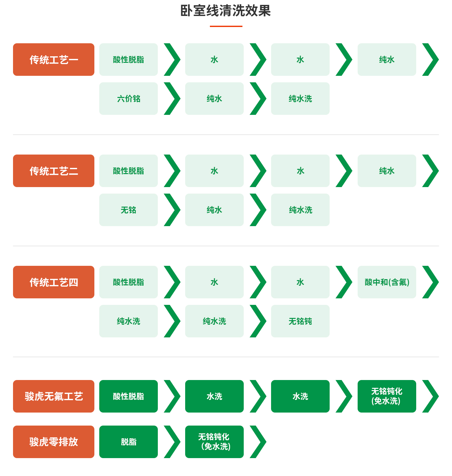Click 酸性脱脂 in the 骏虎无氟工艺 row
Screen dimensions: 452x476
click(129, 396)
